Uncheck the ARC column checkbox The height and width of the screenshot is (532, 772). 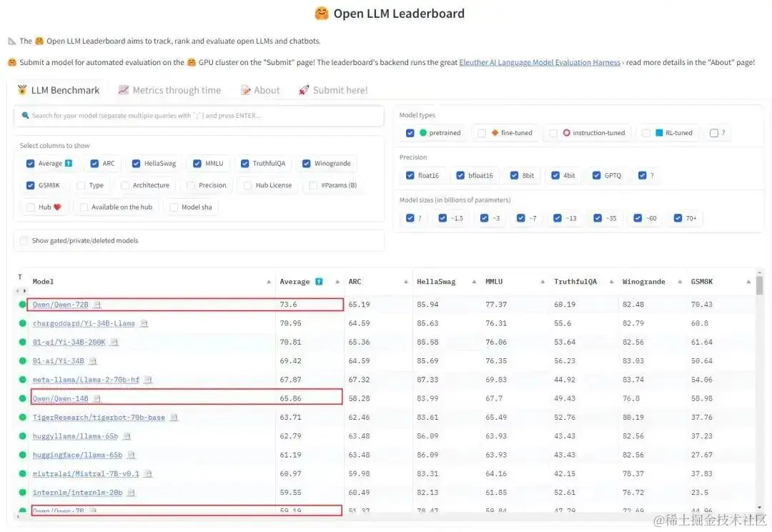[x=94, y=164]
